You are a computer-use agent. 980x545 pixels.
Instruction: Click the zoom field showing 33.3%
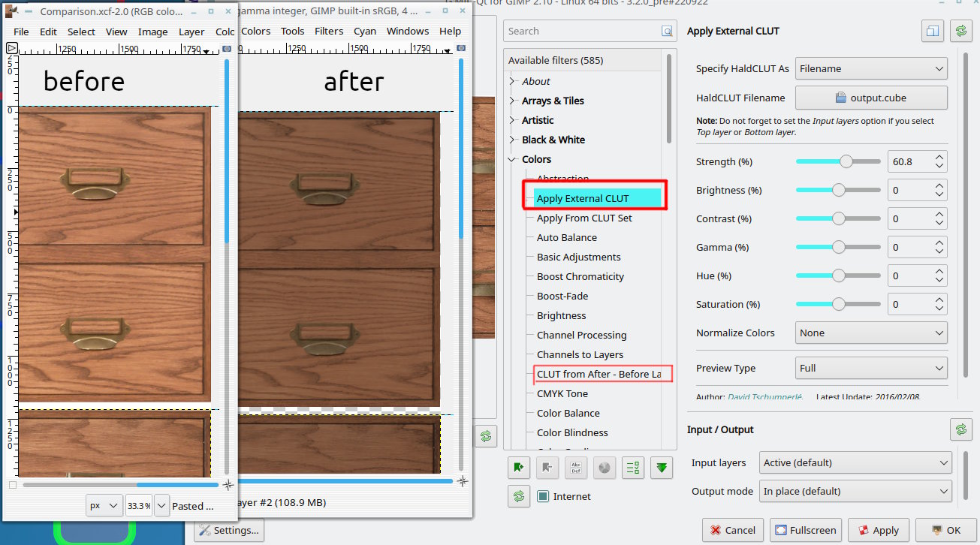139,505
